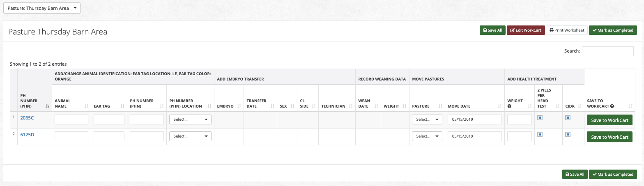Sort by Animal Name column arrows
Viewport: 644px width, 186px height.
pyautogui.click(x=86, y=106)
